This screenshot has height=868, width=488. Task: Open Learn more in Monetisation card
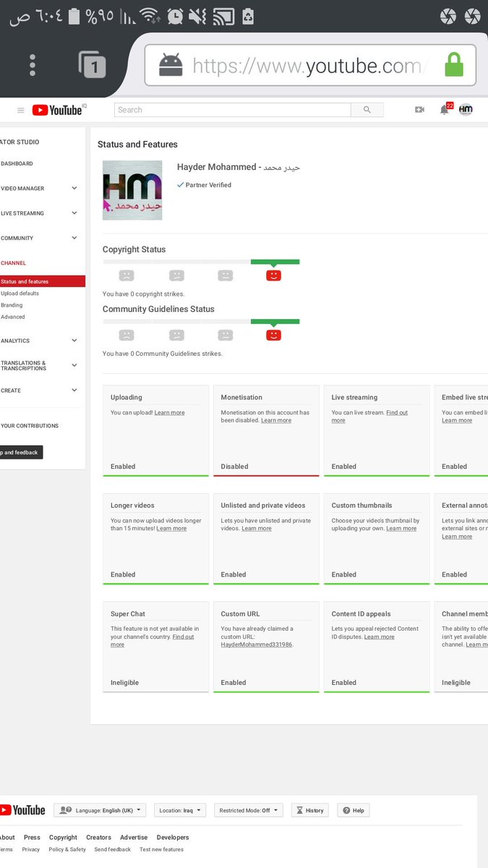click(276, 420)
